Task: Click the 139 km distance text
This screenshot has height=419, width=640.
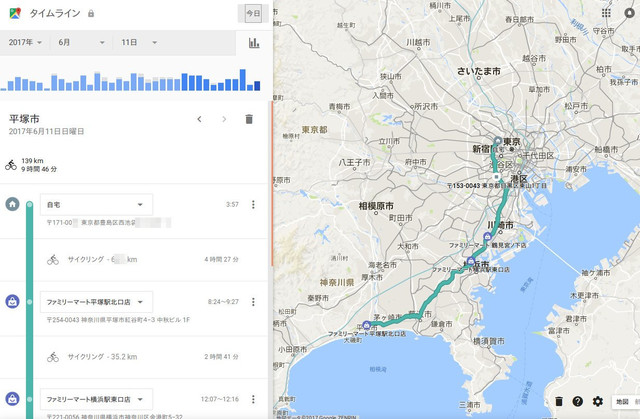Action: point(32,161)
